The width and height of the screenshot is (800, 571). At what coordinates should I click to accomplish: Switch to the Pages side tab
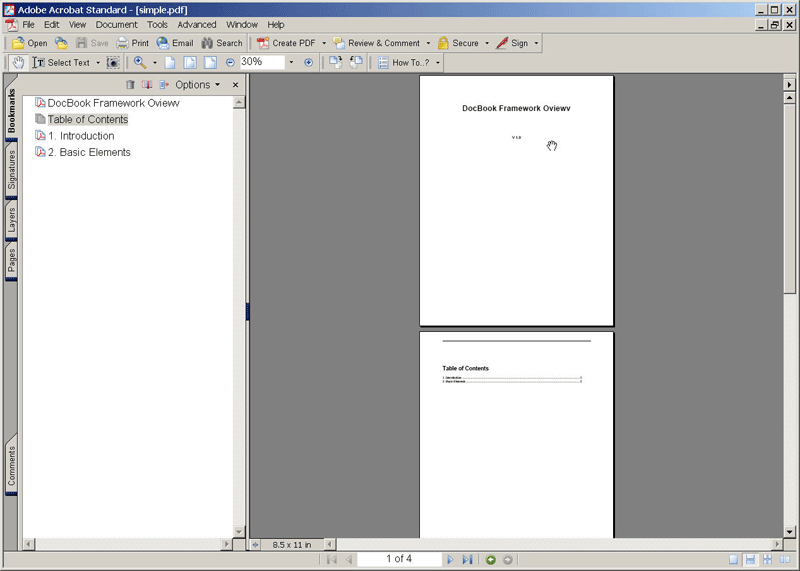[11, 261]
